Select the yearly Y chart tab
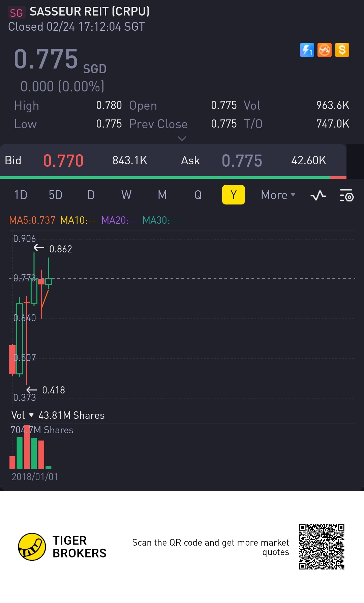This screenshot has width=364, height=603. click(x=233, y=195)
